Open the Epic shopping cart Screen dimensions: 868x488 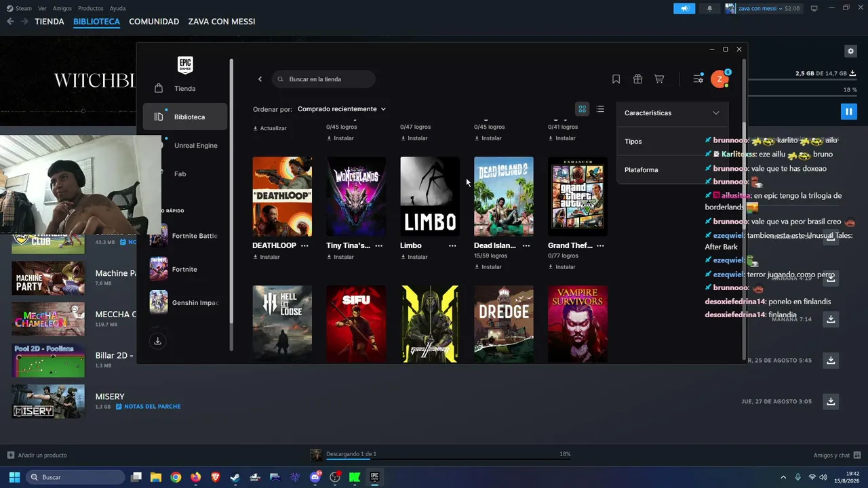tap(659, 79)
